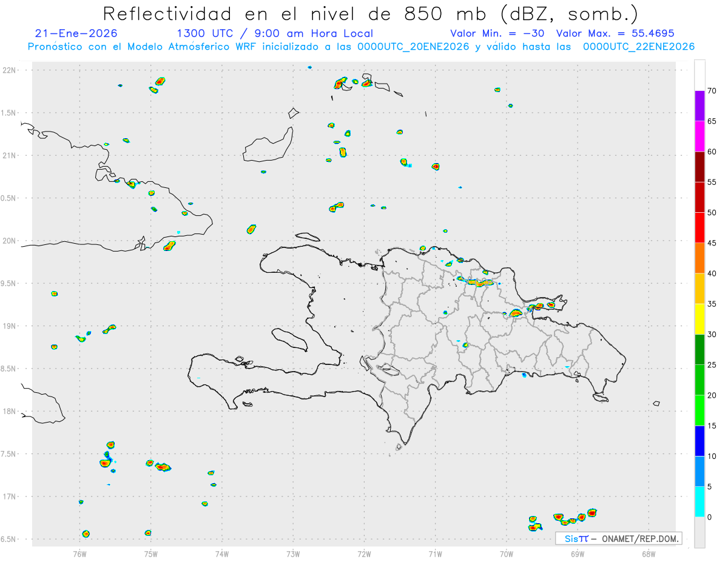Image resolution: width=728 pixels, height=562 pixels.
Task: Click the colorbar value label '70'
Action: click(x=712, y=91)
